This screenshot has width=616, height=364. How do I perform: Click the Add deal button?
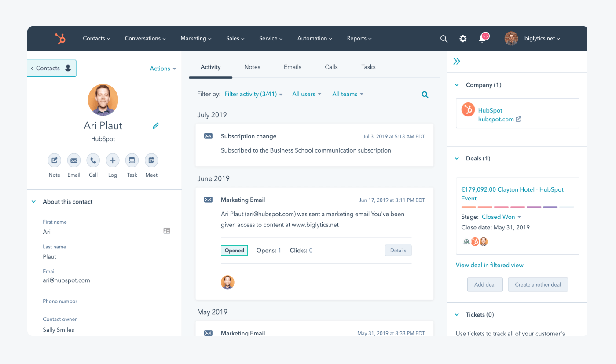pos(485,284)
